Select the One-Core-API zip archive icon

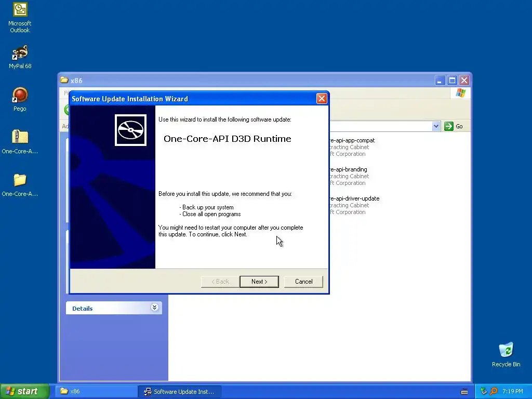20,141
